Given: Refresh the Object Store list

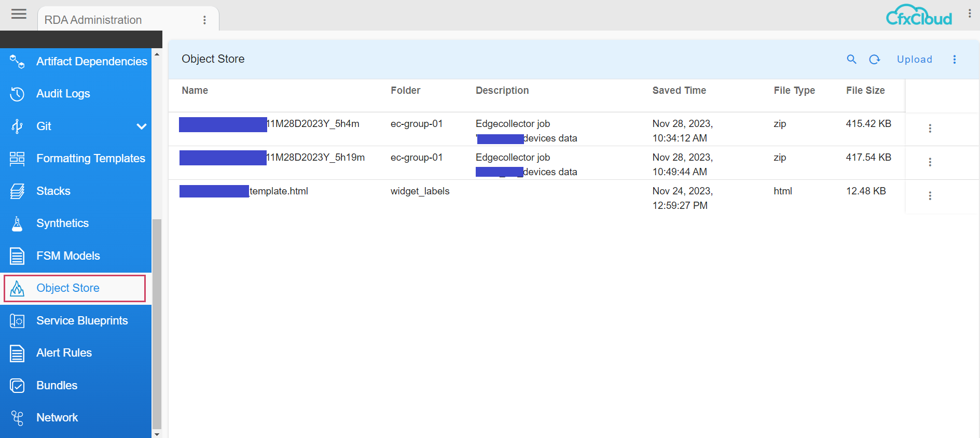Looking at the screenshot, I should pos(874,59).
